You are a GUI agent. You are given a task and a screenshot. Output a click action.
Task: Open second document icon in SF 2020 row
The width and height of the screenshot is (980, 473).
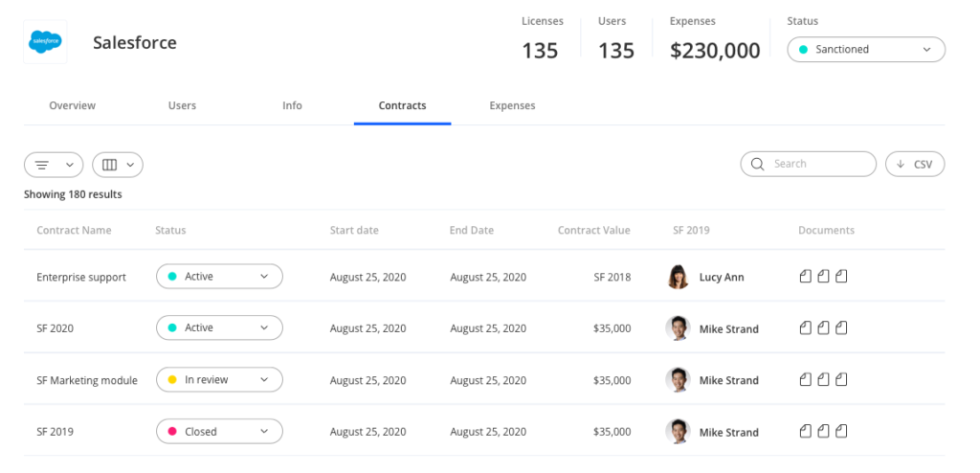824,327
